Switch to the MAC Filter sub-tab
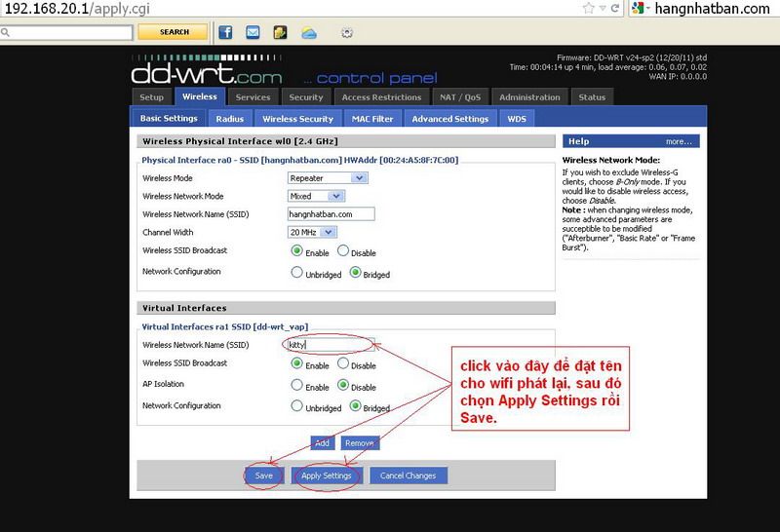Screen dimensions: 780x532 (372, 119)
